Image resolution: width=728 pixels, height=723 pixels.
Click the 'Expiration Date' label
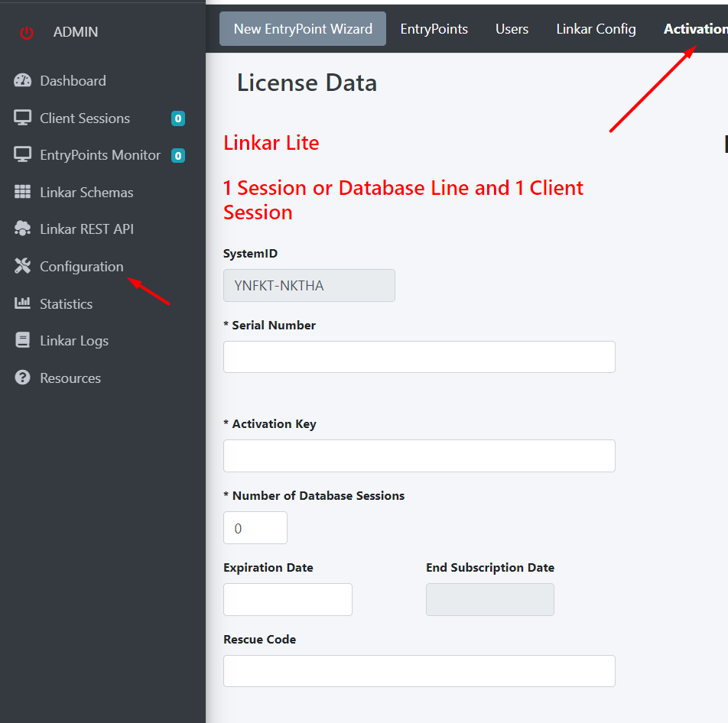click(x=268, y=568)
